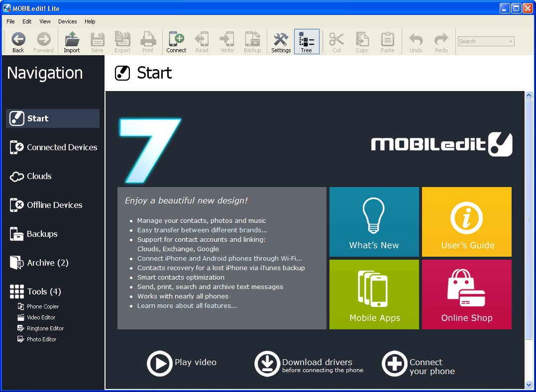Viewport: 536px width, 392px height.
Task: Go to Connected Devices
Action: click(x=53, y=147)
